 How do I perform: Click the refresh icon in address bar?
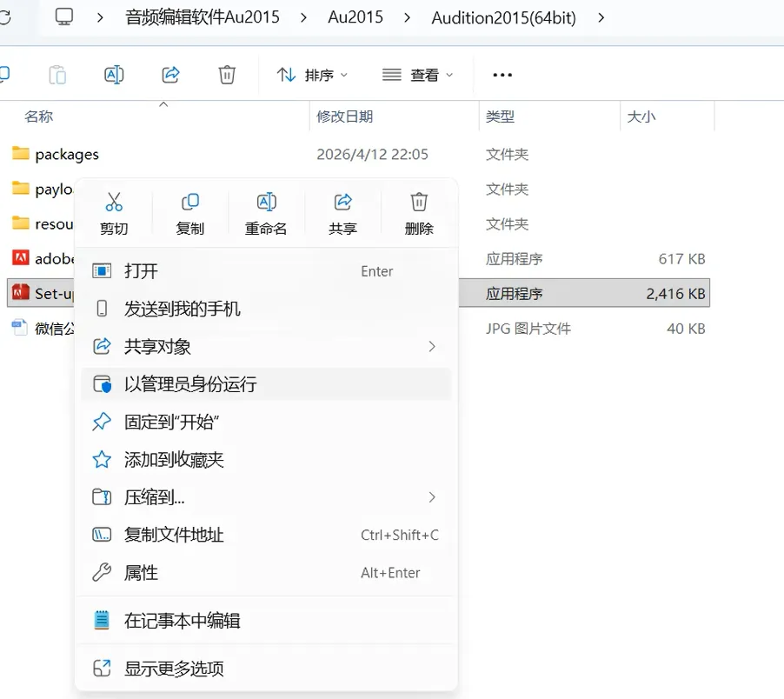(4, 17)
